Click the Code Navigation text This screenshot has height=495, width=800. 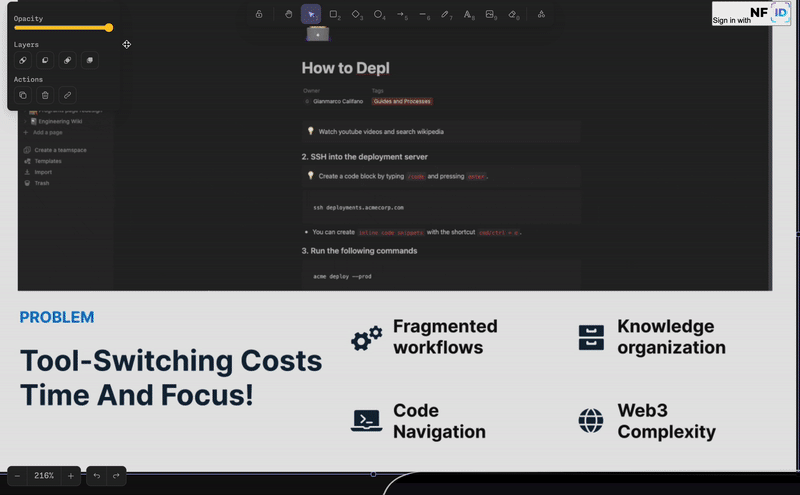point(439,421)
